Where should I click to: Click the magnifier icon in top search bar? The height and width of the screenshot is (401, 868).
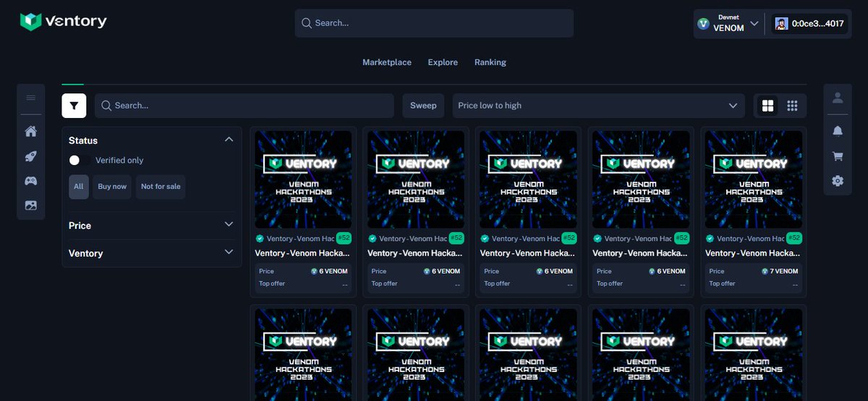coord(307,23)
